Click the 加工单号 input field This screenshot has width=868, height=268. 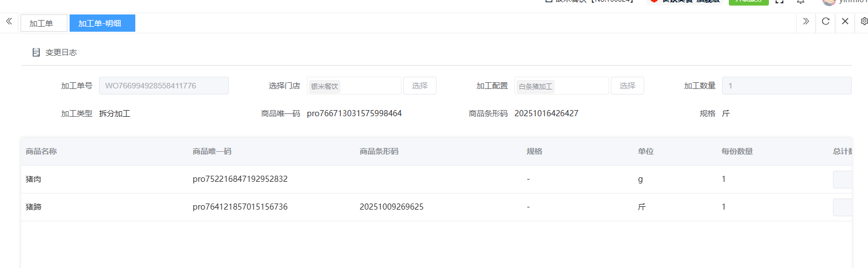164,86
